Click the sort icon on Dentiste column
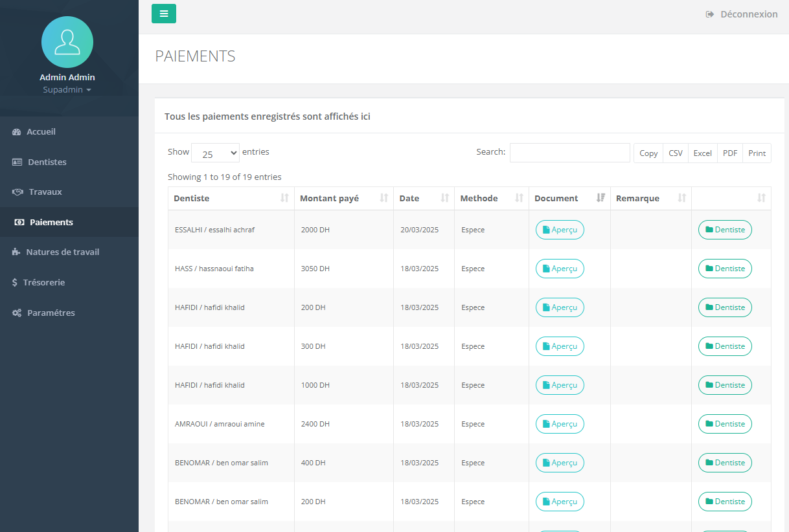The width and height of the screenshot is (789, 532). point(284,198)
